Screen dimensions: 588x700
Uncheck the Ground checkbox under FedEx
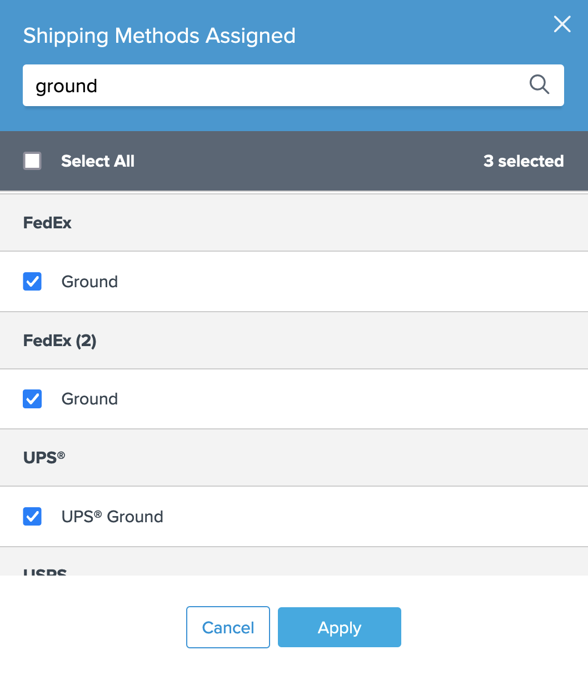coord(32,282)
